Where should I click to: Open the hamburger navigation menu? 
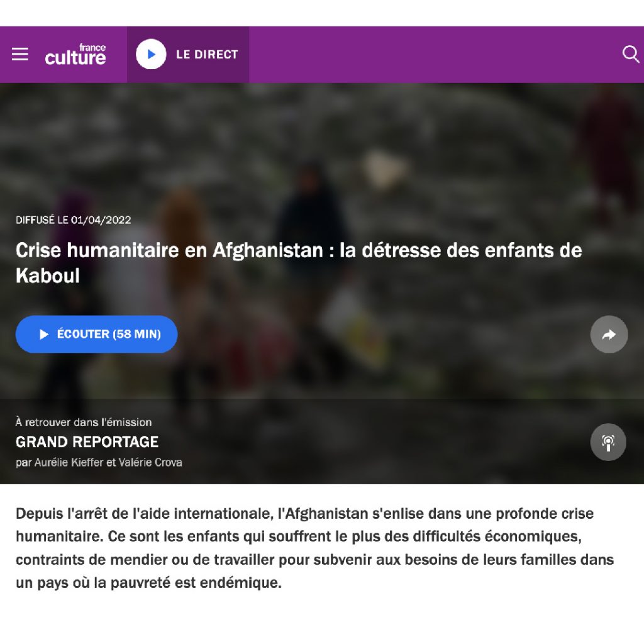click(x=19, y=54)
